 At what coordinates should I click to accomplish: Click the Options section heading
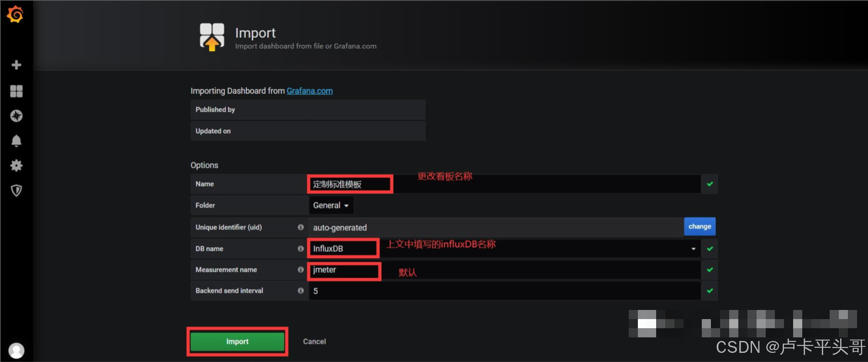(204, 165)
